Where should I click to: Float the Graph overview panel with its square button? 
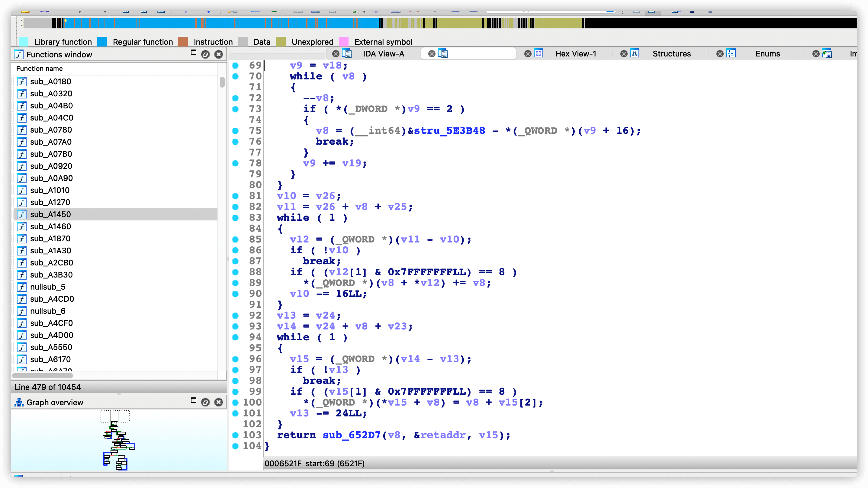pos(193,400)
